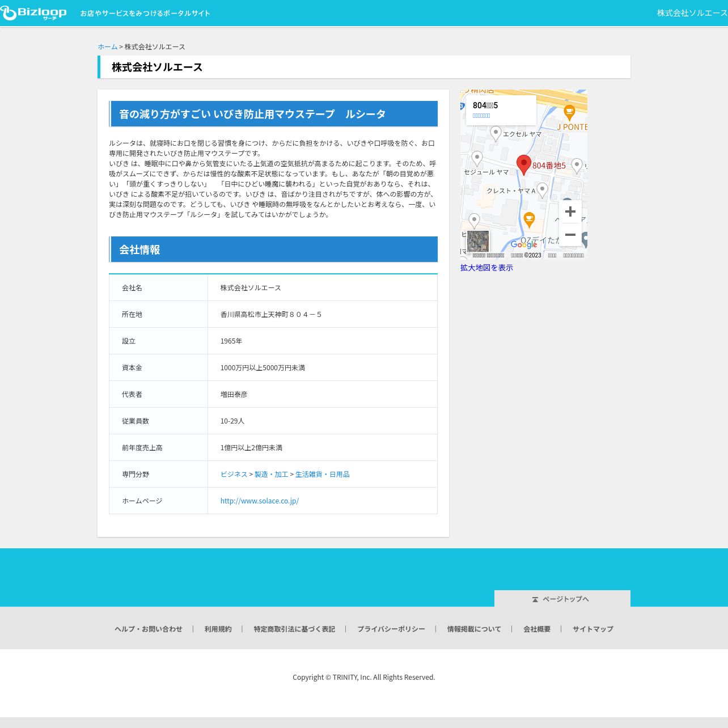Screen dimensions: 728x728
Task: Click the 1000万円以上5000万円未満 capital value
Action: (x=263, y=367)
